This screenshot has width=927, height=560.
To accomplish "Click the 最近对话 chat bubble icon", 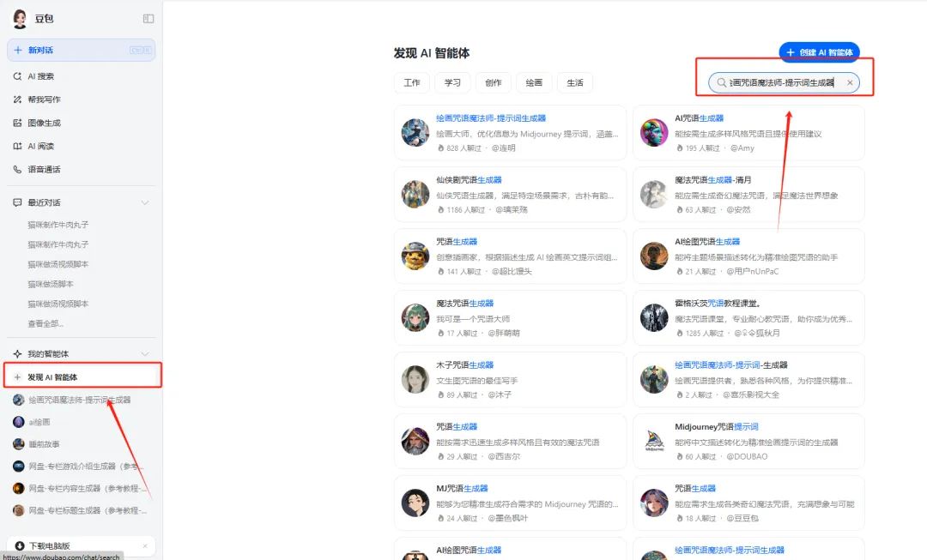I will tap(17, 202).
